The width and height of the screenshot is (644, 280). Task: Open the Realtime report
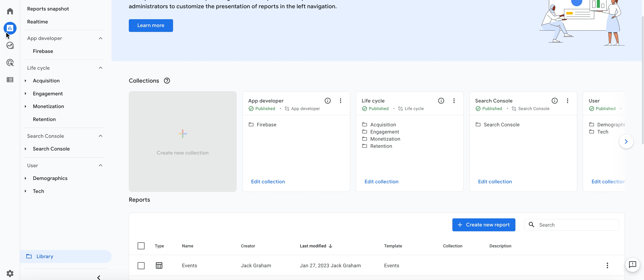tap(38, 22)
